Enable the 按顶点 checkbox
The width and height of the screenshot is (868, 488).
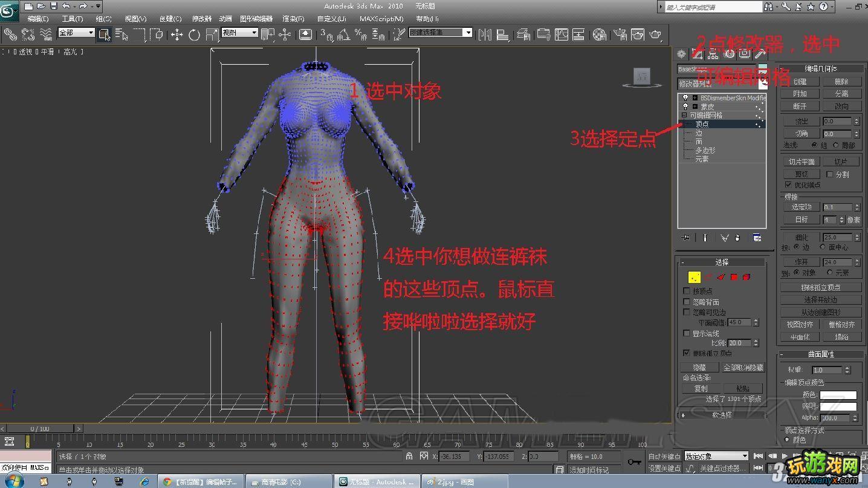(687, 291)
